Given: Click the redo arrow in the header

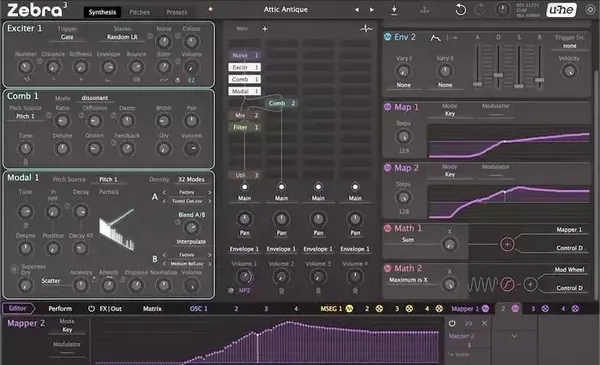Looking at the screenshot, I should click(480, 10).
